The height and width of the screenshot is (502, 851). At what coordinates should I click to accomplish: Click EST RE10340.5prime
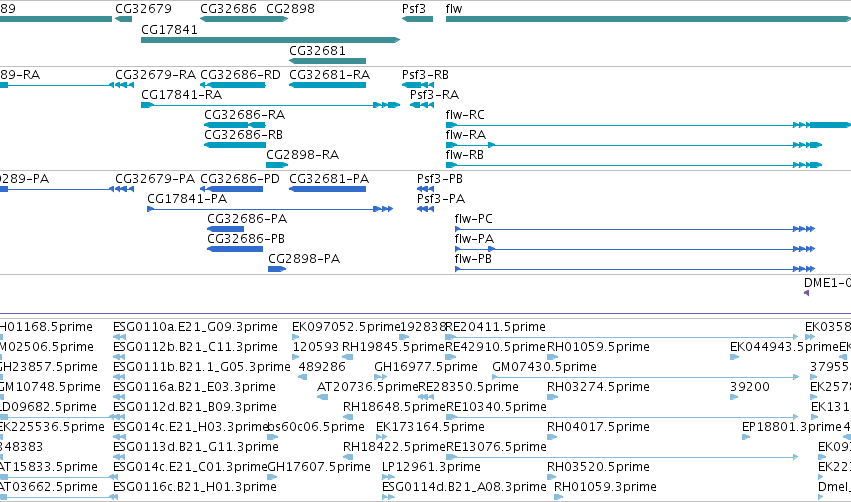pos(496,408)
